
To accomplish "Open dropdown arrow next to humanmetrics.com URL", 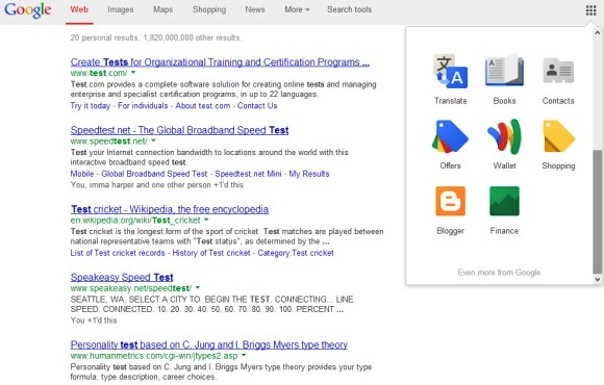I will 243,355.
